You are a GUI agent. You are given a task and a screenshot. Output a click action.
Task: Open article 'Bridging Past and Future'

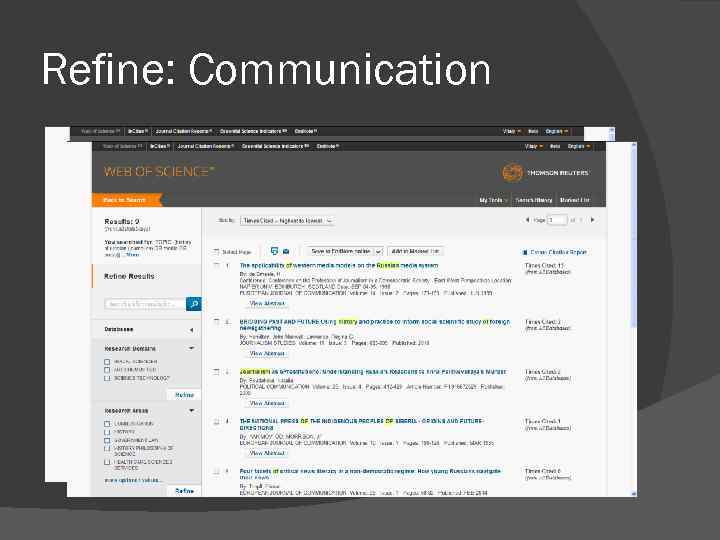[x=374, y=325]
